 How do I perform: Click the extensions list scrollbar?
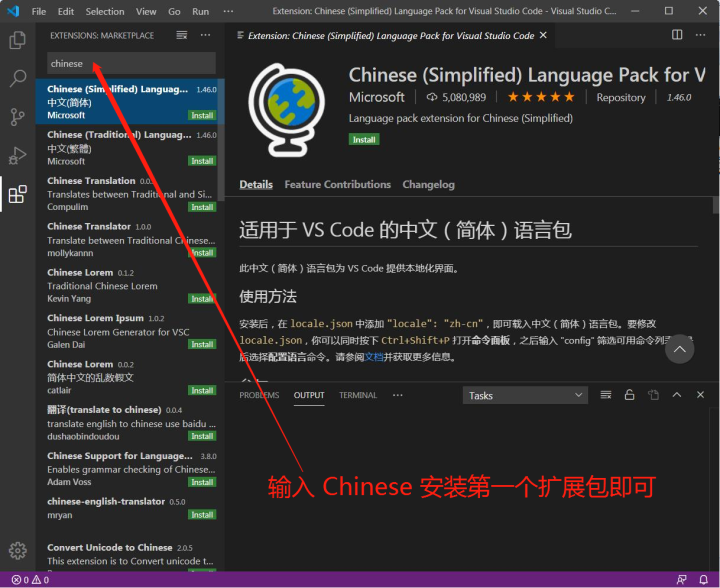click(221, 140)
